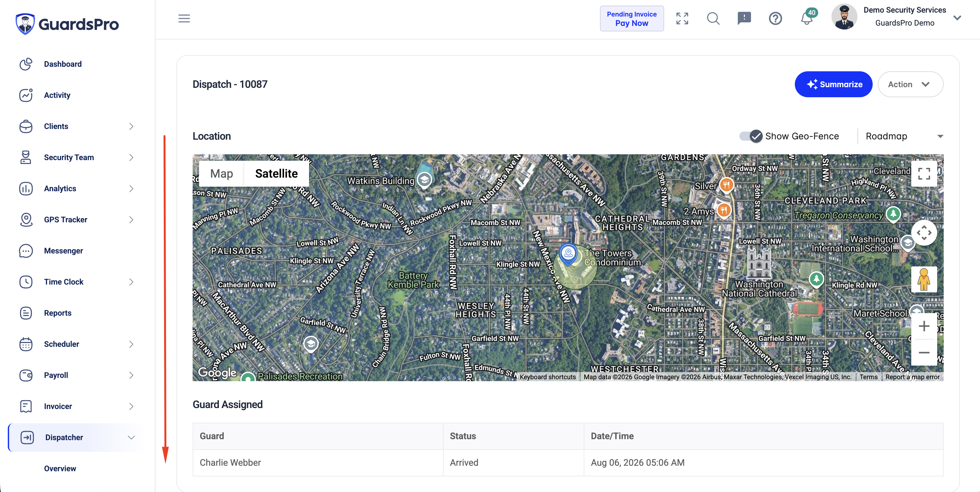Expand the account menu chevron
Viewport: 980px width, 492px height.
tap(958, 18)
